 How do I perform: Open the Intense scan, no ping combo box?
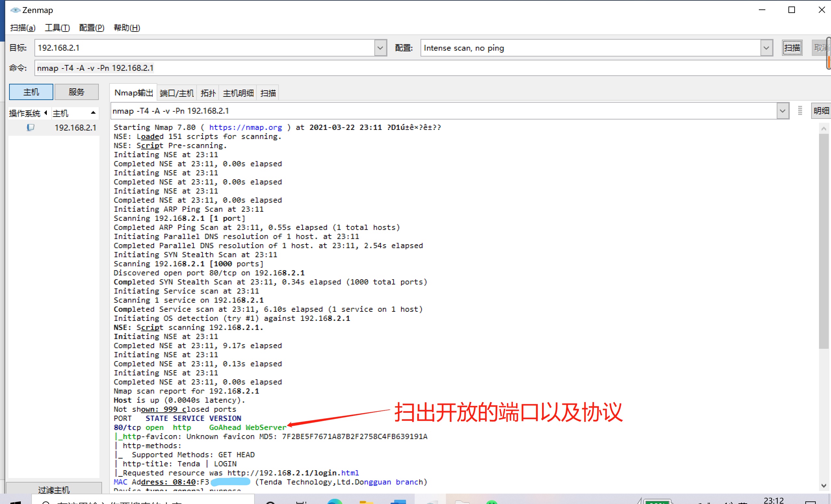596,48
